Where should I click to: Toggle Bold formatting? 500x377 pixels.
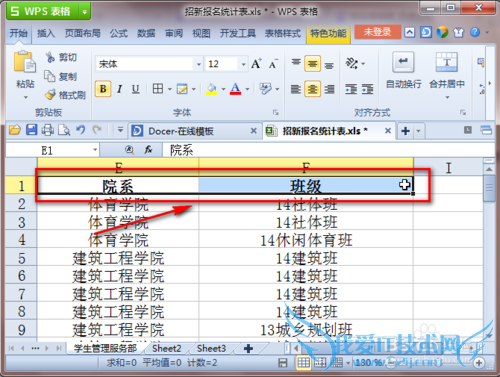point(103,89)
